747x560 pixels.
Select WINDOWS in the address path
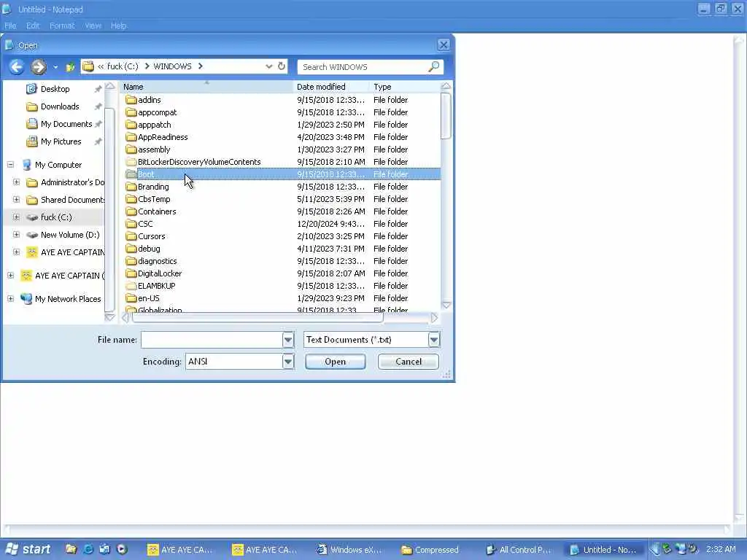coord(172,66)
